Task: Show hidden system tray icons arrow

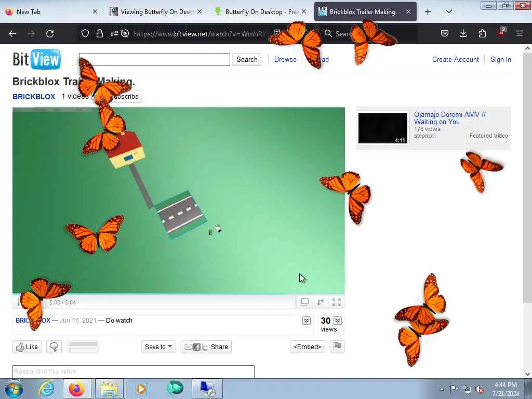Action: (x=442, y=389)
